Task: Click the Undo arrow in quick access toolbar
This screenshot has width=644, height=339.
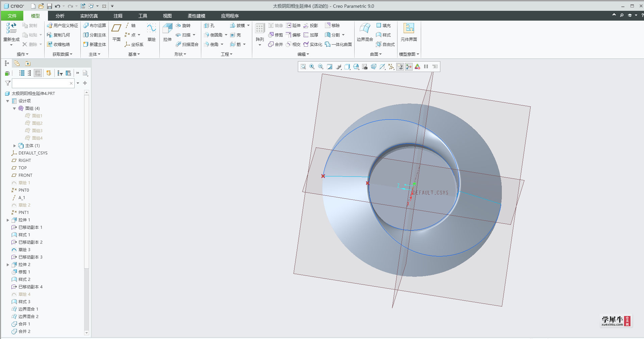Action: click(58, 6)
